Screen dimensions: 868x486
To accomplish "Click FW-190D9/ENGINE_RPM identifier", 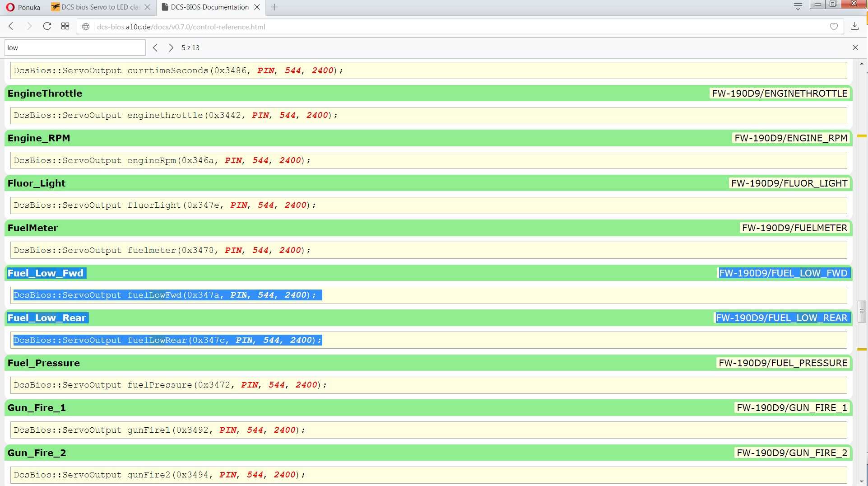I will [791, 138].
